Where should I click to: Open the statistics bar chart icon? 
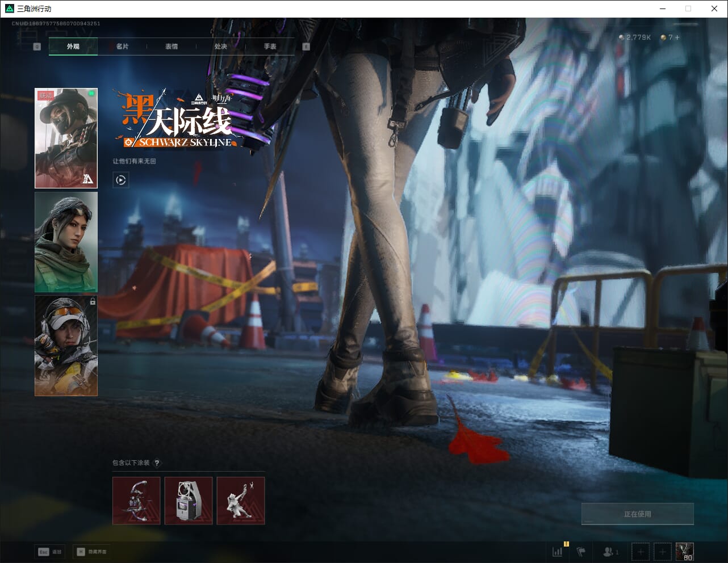click(x=558, y=552)
